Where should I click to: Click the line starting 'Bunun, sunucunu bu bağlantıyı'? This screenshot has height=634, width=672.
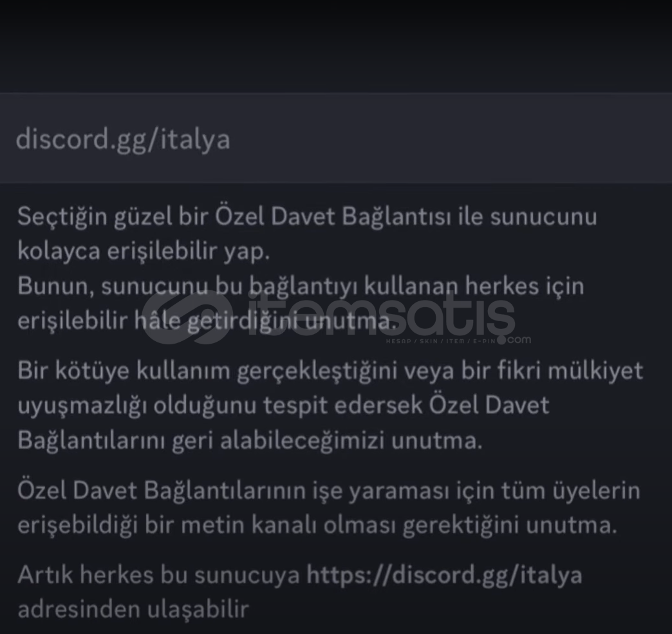301,286
